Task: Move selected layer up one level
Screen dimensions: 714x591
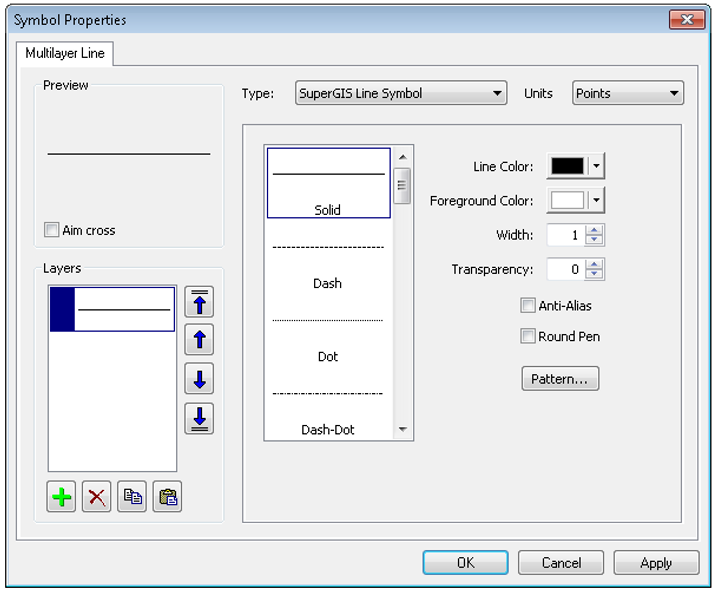Action: coord(200,340)
